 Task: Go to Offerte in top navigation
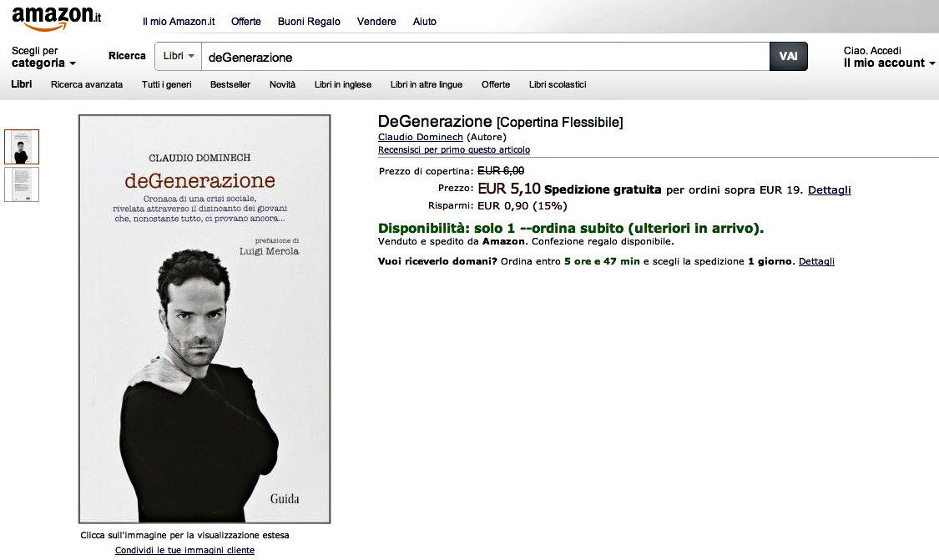click(246, 22)
